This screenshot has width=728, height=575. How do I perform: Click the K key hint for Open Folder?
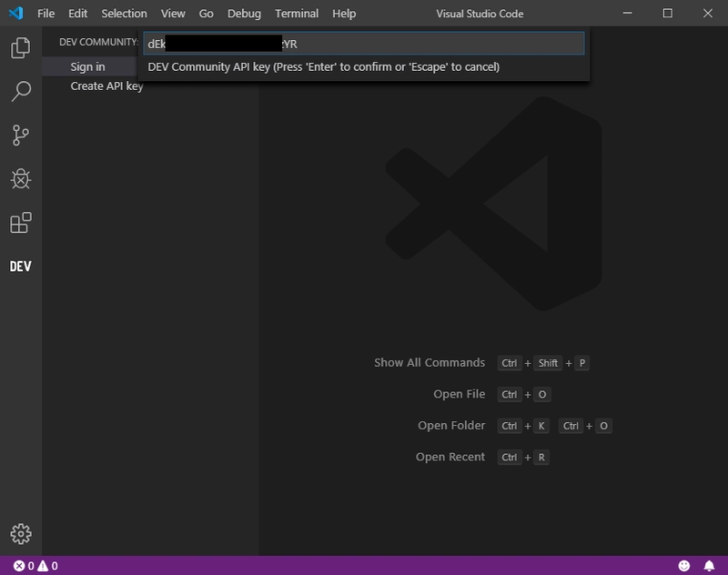541,426
